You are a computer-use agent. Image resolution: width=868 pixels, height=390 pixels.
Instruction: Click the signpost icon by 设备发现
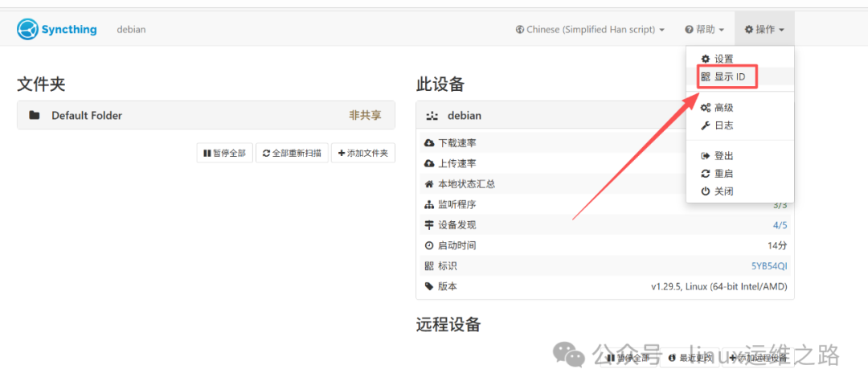point(429,225)
